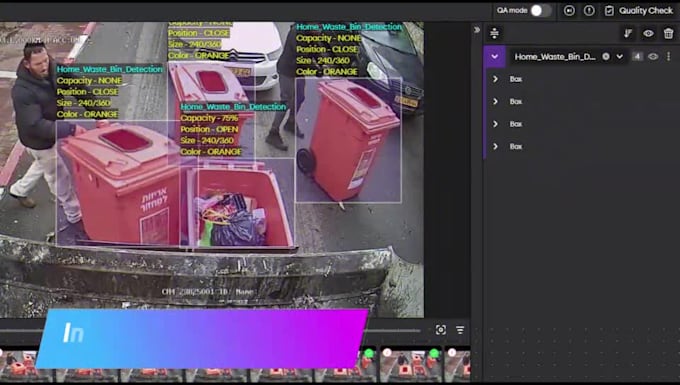This screenshot has width=680, height=385.
Task: Click 'Capacity - 75%' annotation label
Action: coord(209,118)
